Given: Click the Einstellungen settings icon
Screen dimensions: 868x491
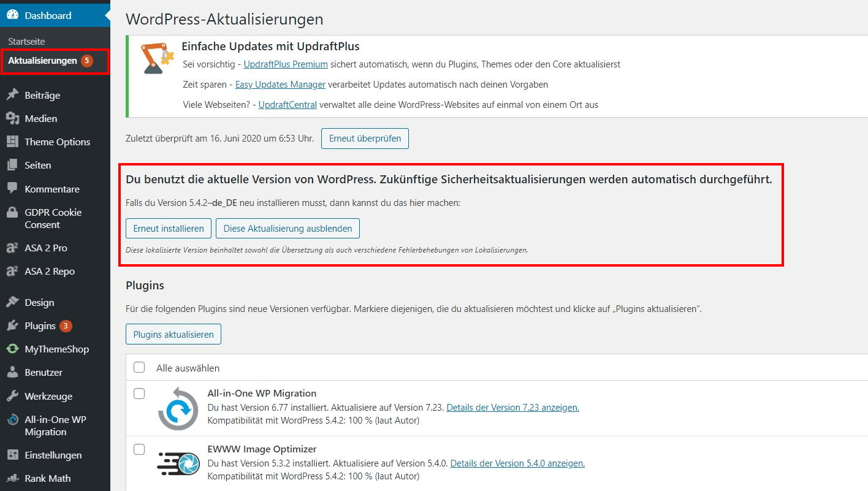Looking at the screenshot, I should click(x=12, y=455).
